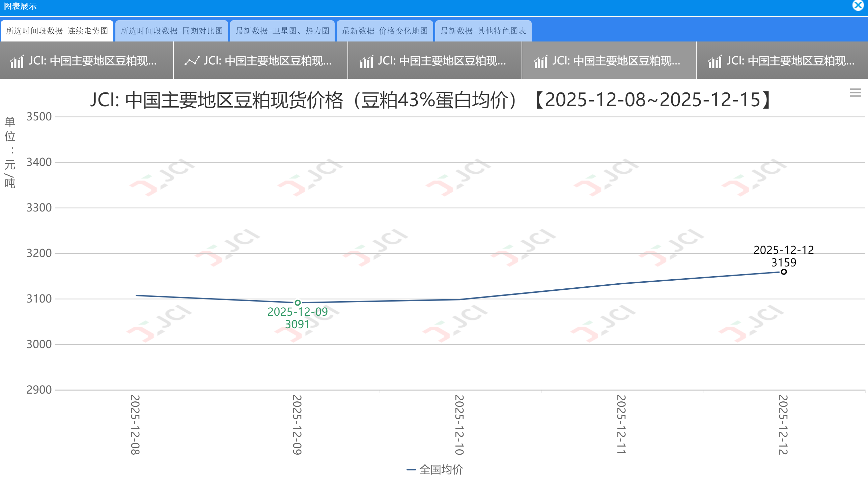Switch to 所选时间段数据-同期对比图 tab

172,31
